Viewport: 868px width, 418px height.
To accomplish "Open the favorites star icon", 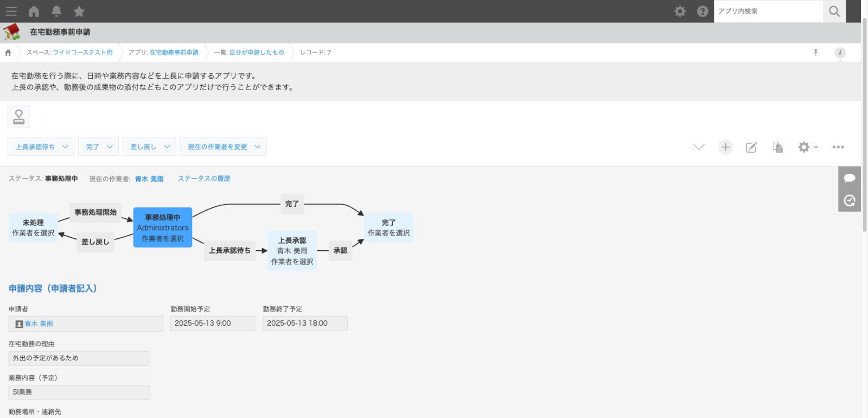I will pos(79,11).
